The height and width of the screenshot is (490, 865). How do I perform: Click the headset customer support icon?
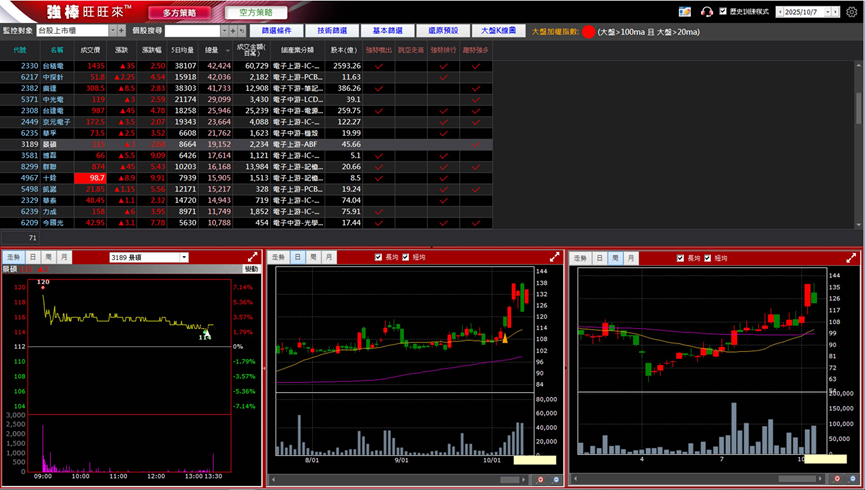click(x=707, y=12)
